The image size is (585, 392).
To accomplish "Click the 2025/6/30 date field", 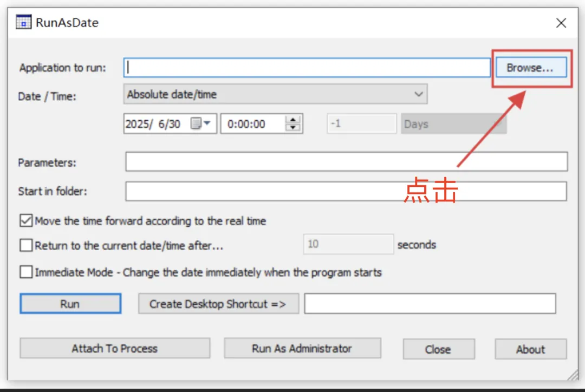I will (170, 123).
